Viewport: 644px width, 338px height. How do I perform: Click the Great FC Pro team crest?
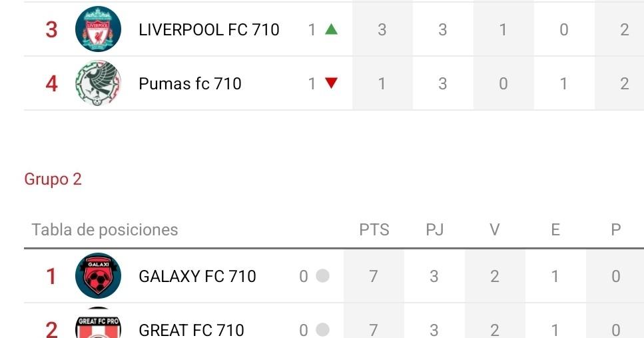[x=98, y=325]
